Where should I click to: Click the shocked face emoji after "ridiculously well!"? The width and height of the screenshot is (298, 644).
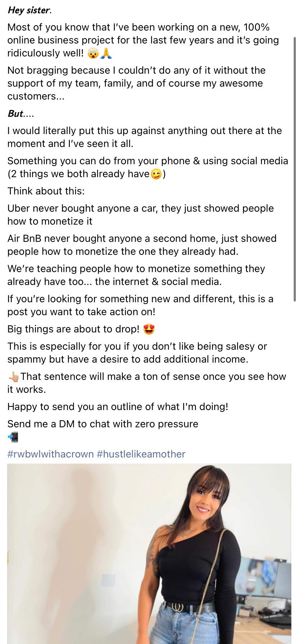click(x=93, y=54)
